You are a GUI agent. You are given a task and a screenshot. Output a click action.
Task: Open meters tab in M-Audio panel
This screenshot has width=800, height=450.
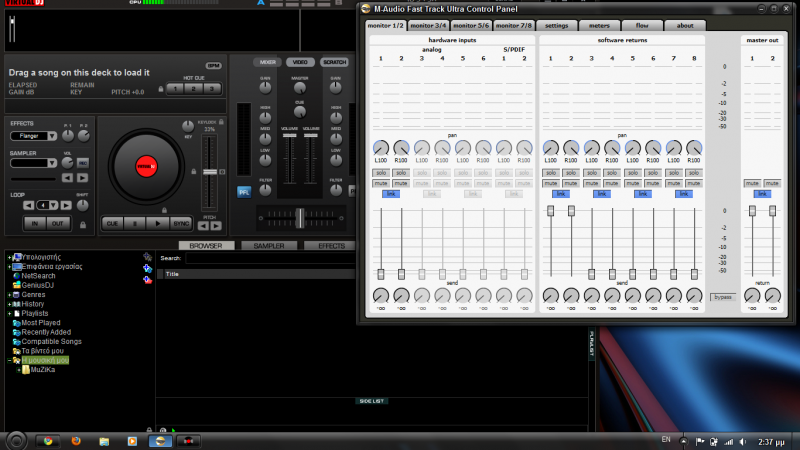(x=599, y=26)
